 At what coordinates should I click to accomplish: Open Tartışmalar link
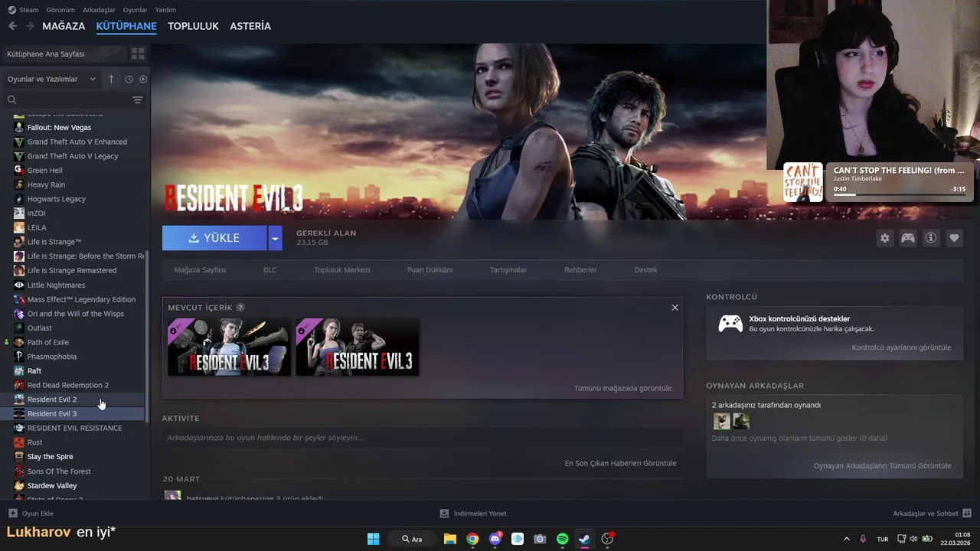coord(508,270)
